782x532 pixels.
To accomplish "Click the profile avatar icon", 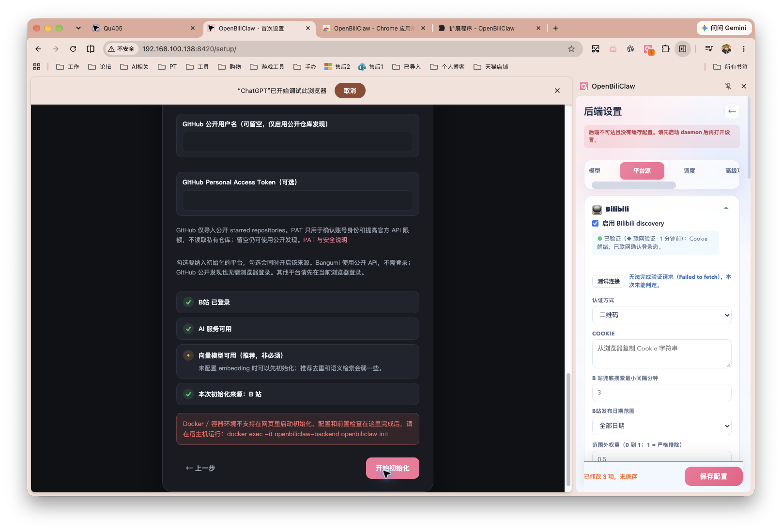I will point(726,49).
